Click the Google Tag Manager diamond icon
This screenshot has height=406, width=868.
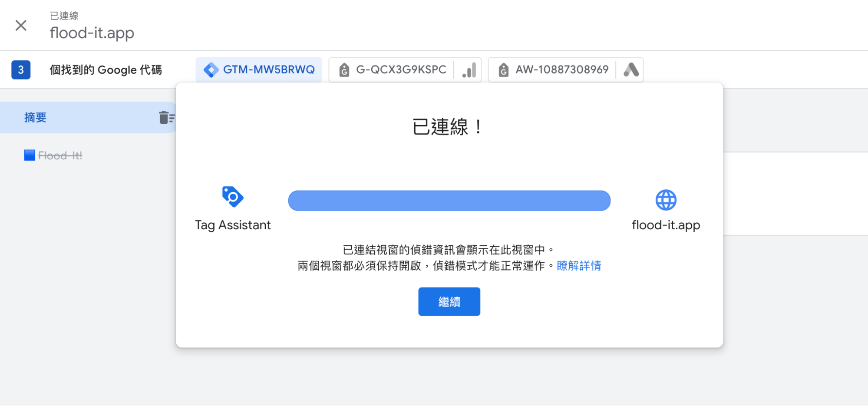(x=212, y=69)
